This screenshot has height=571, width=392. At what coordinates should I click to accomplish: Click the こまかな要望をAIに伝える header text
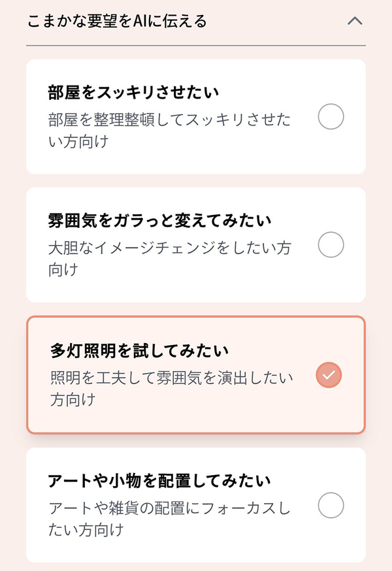coord(118,22)
